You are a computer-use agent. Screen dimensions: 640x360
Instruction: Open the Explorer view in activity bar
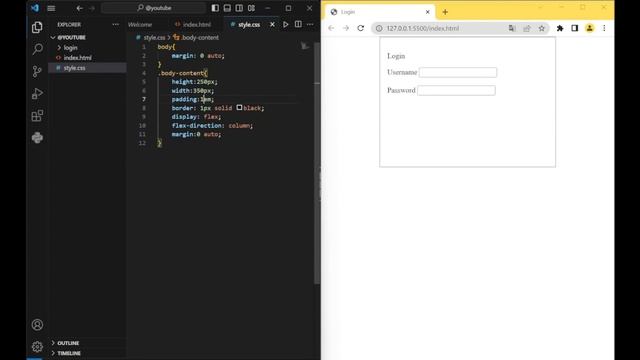37,27
